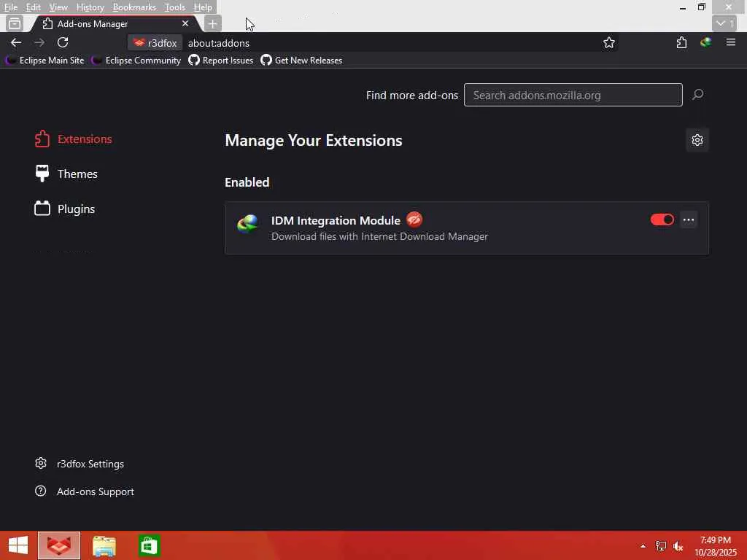Viewport: 747px width, 560px height.
Task: Go back using the back arrow
Action: click(16, 43)
